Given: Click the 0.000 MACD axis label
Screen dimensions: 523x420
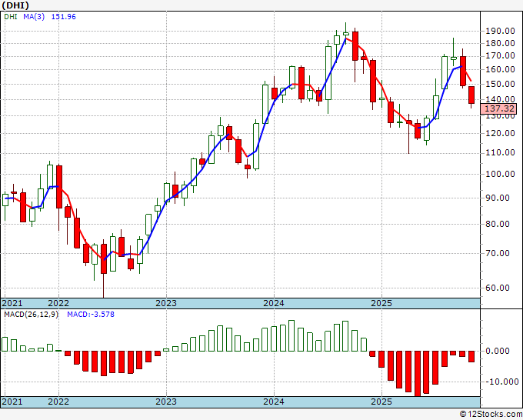Looking at the screenshot, I should coord(498,351).
